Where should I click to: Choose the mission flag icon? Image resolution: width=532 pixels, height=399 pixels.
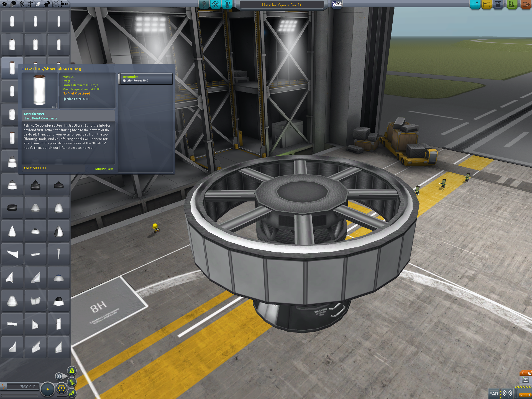click(337, 4)
